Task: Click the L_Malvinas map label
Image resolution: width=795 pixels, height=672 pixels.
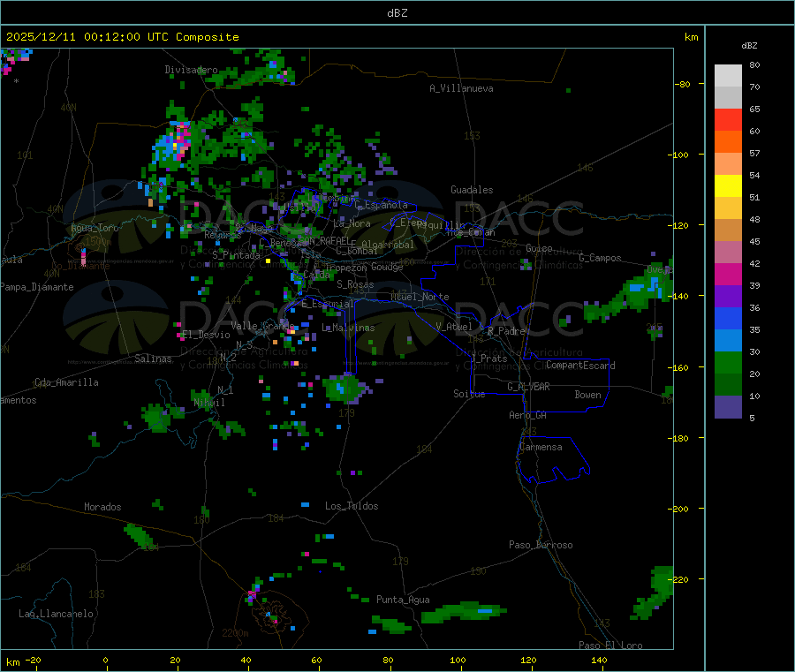Action: click(x=348, y=328)
